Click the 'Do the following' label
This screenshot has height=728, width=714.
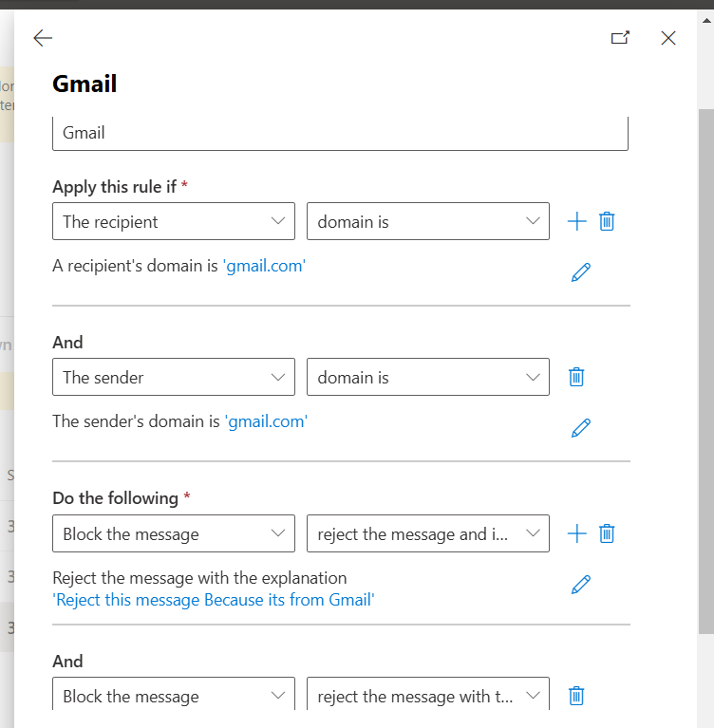coord(115,498)
